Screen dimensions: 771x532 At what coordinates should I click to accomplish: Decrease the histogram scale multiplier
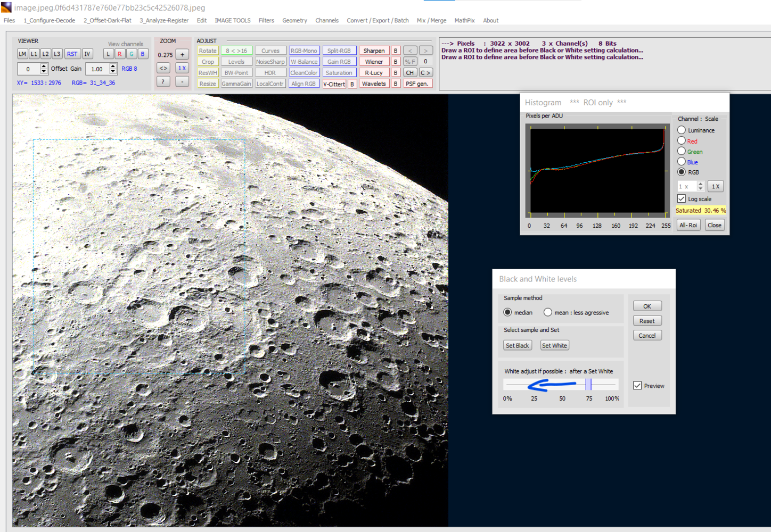(701, 189)
